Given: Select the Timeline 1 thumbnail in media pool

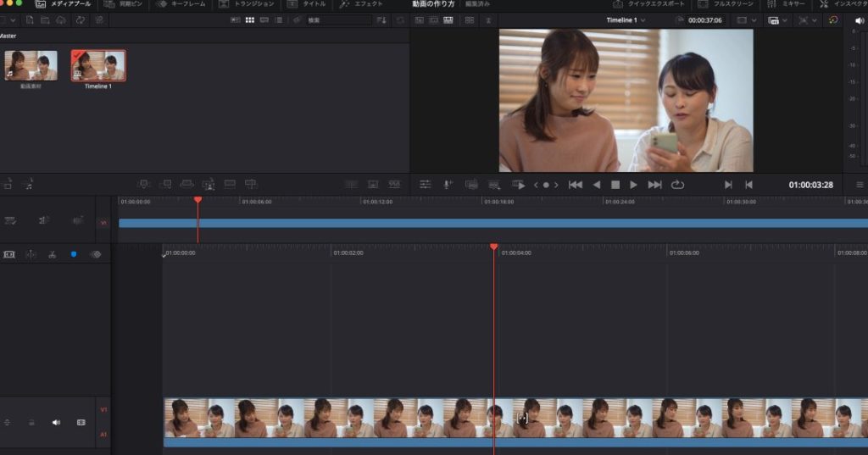Looking at the screenshot, I should point(98,66).
